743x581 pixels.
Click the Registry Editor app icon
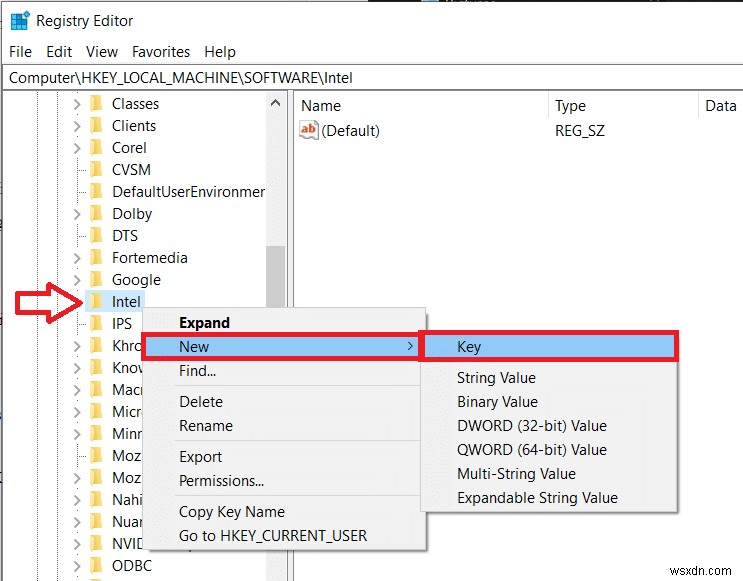20,21
